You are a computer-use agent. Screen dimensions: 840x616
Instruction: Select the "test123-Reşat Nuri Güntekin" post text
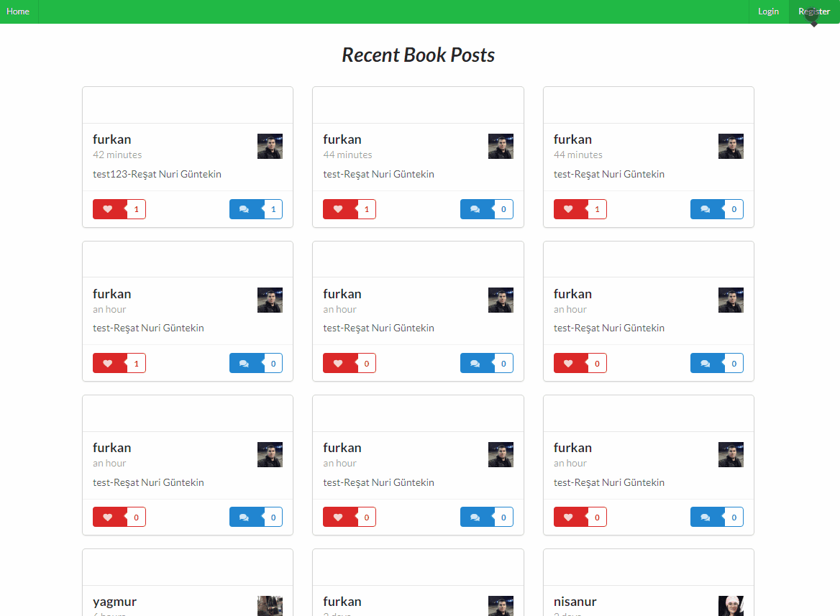click(157, 174)
